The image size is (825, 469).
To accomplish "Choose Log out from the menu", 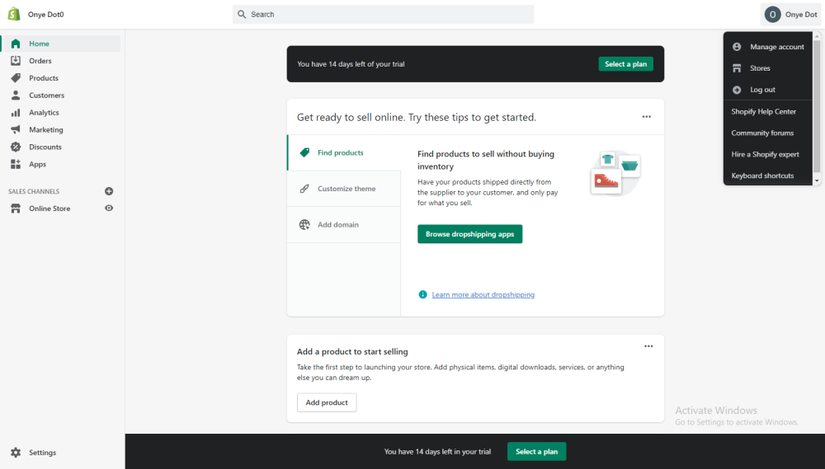I will pos(768,89).
